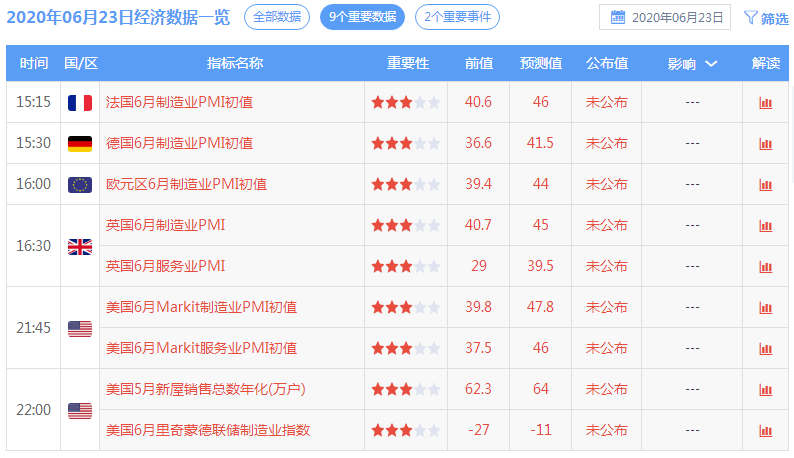
Task: Switch to 2个重要事件 filter
Action: [457, 17]
